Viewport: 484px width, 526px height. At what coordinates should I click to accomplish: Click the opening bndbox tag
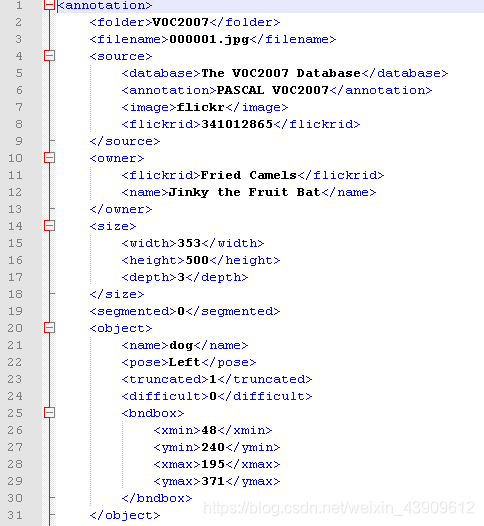coord(153,413)
